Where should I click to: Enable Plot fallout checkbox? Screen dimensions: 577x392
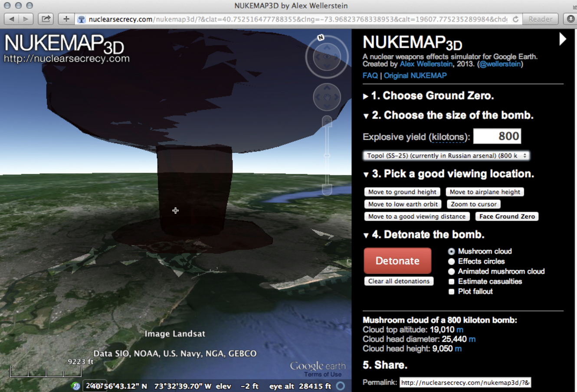[451, 291]
